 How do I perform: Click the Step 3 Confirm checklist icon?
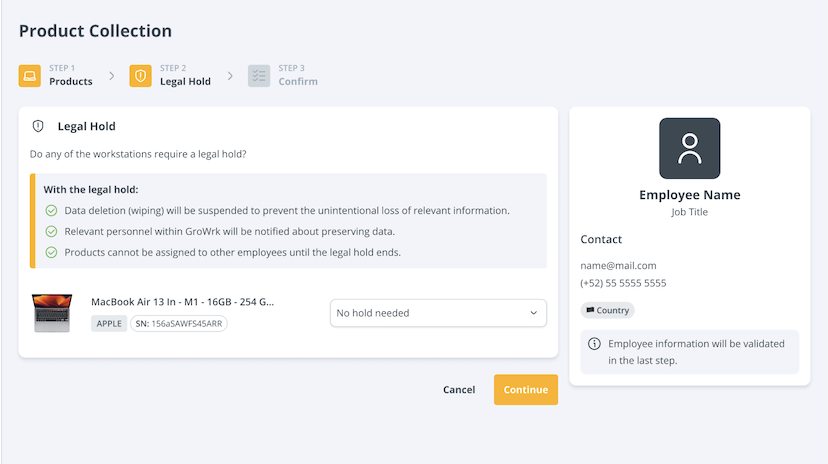259,76
